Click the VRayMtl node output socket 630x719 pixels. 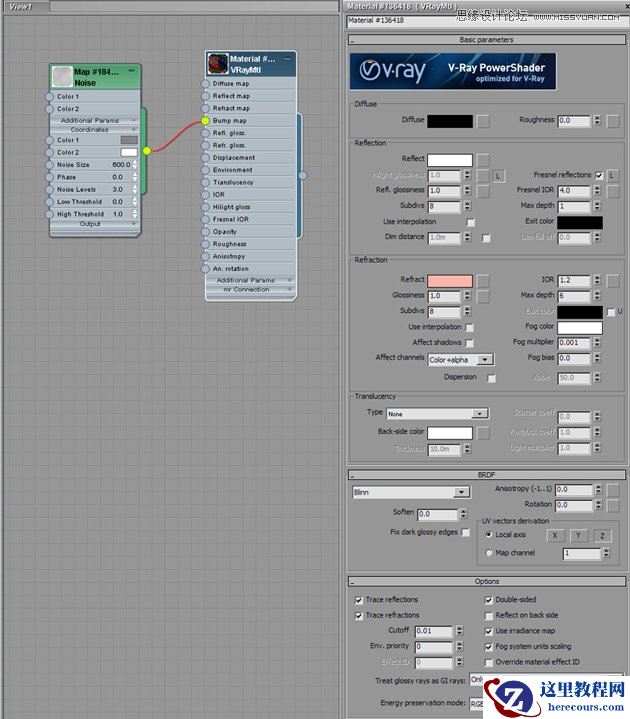(303, 175)
